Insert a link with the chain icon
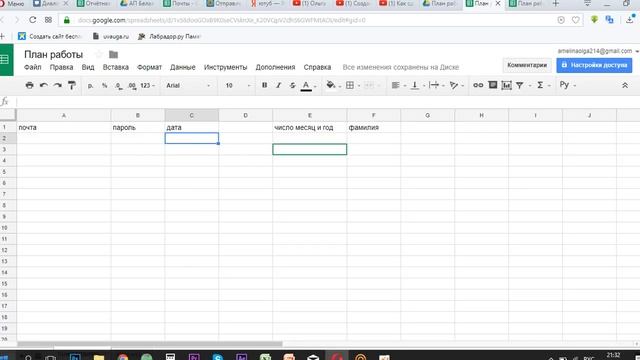The height and width of the screenshot is (360, 640). point(478,85)
